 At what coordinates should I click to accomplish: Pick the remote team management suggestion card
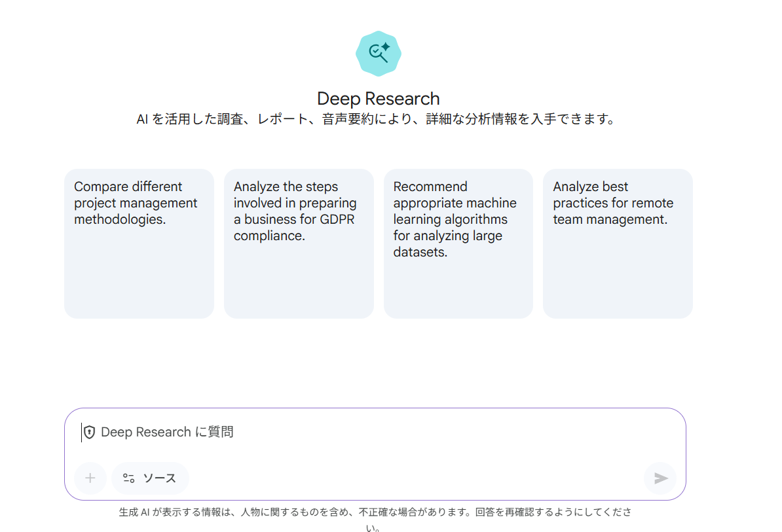pyautogui.click(x=618, y=243)
